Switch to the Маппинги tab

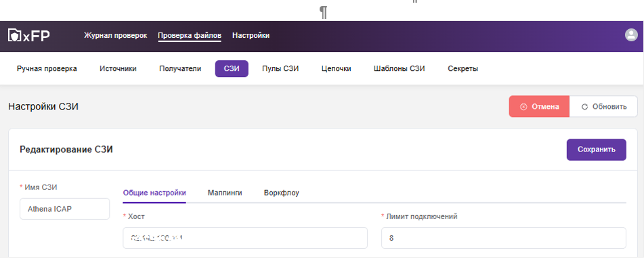tap(225, 193)
